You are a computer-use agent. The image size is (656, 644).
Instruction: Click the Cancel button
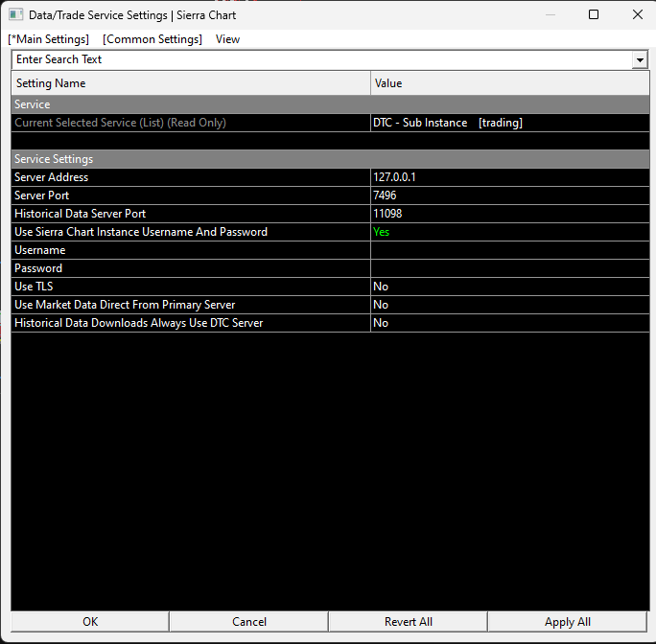click(x=249, y=622)
